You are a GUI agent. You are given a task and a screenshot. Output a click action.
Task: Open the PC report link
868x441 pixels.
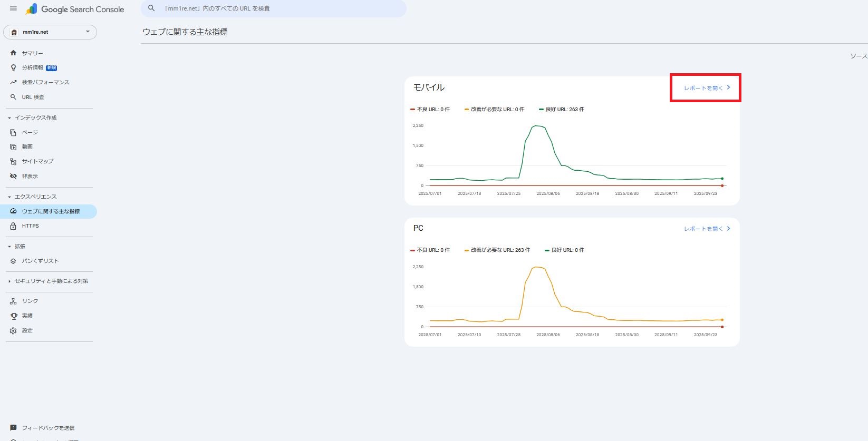point(707,229)
